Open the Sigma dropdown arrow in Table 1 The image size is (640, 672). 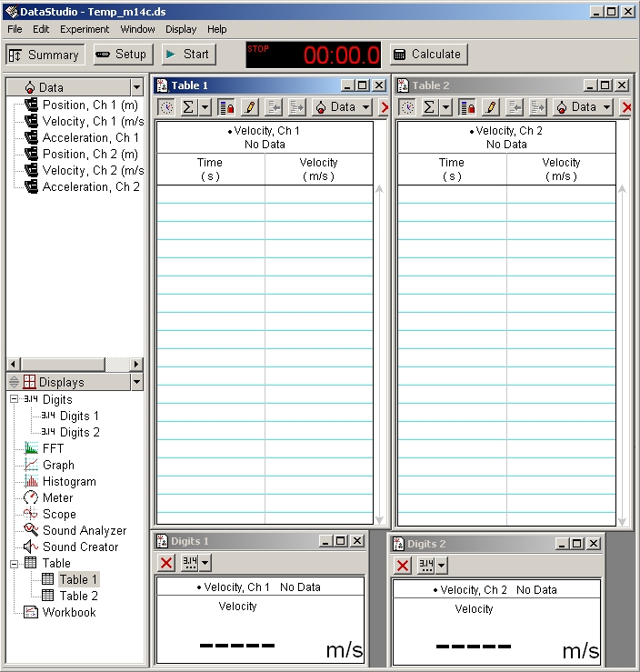pyautogui.click(x=205, y=107)
